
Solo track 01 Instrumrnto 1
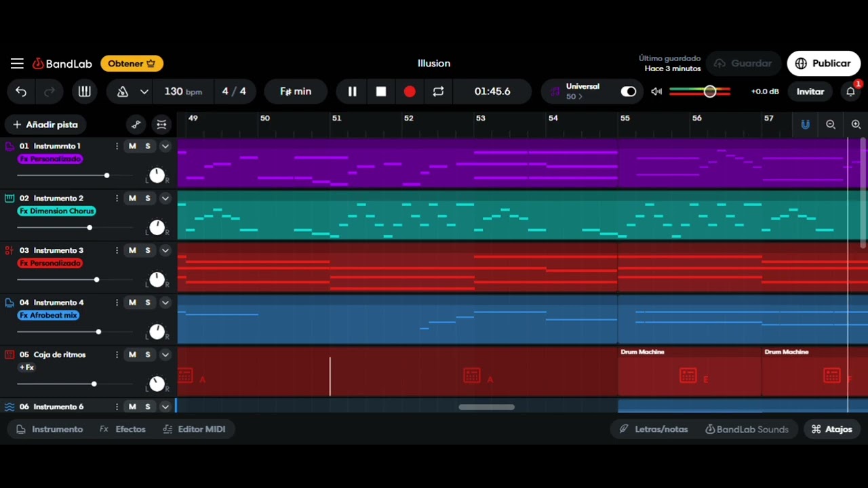pos(148,146)
